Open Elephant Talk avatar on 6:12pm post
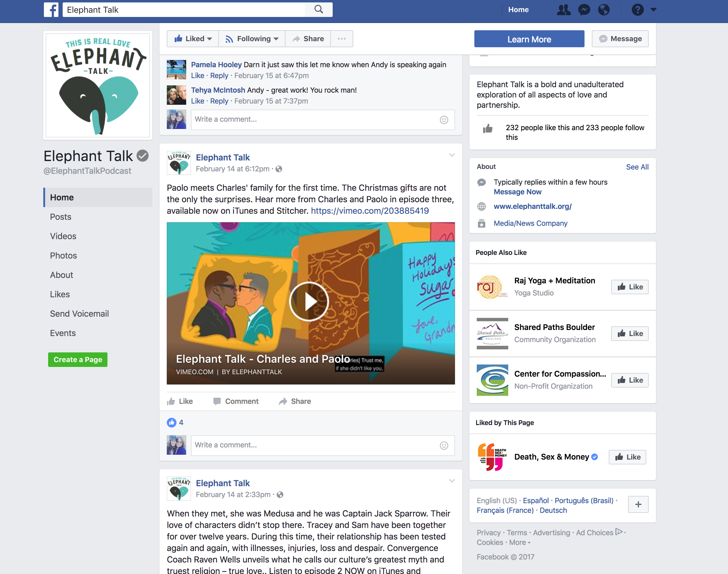Image resolution: width=728 pixels, height=574 pixels. pos(179,163)
